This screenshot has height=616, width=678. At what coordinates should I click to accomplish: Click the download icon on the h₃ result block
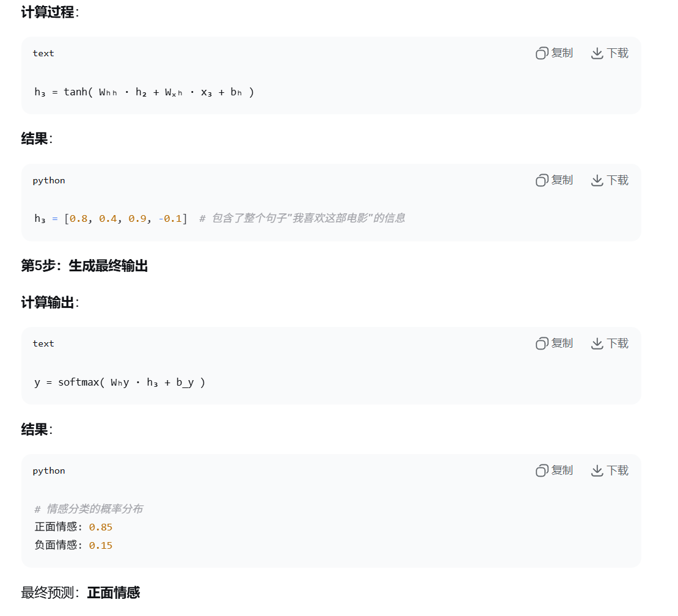point(596,180)
